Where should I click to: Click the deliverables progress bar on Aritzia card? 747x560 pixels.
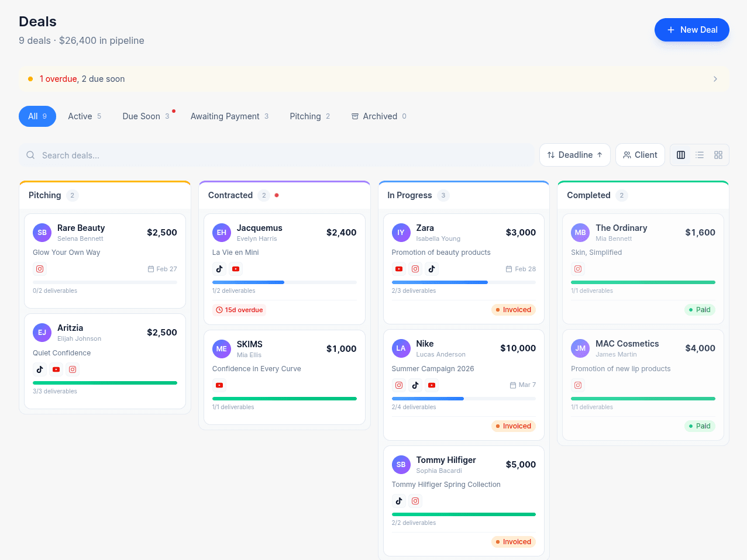(105, 382)
